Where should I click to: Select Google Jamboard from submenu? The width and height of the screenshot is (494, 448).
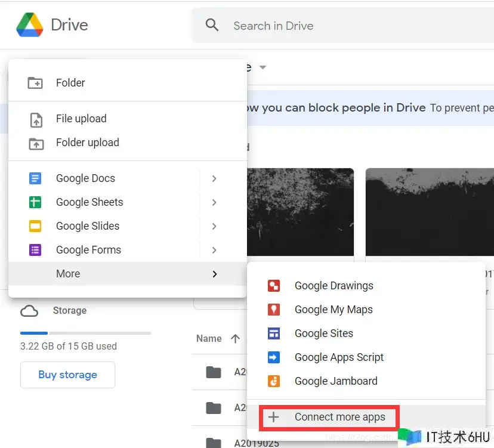[366, 381]
